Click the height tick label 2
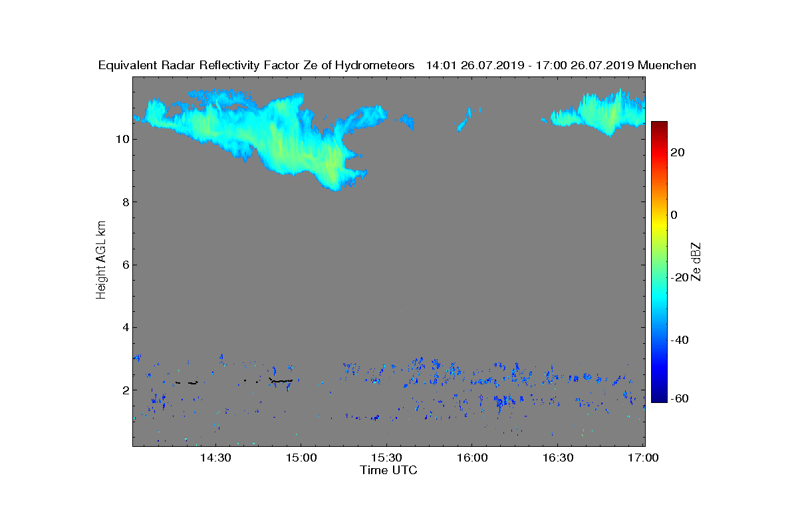This screenshot has height=532, width=798. click(125, 390)
